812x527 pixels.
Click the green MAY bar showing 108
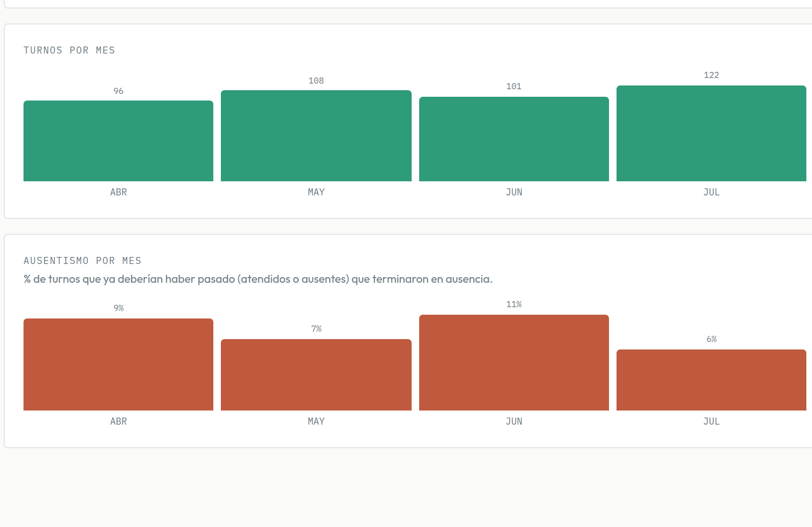pyautogui.click(x=316, y=136)
